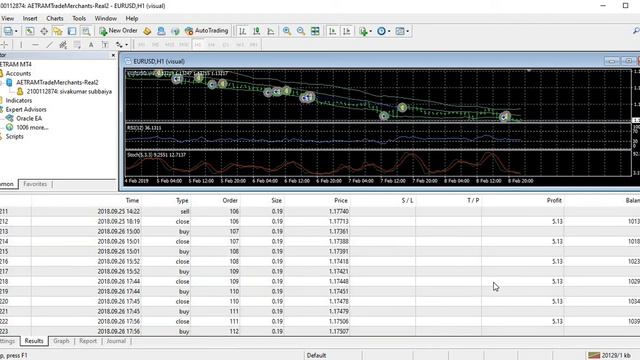
Task: Select the Trendline tool
Action: (x=49, y=44)
